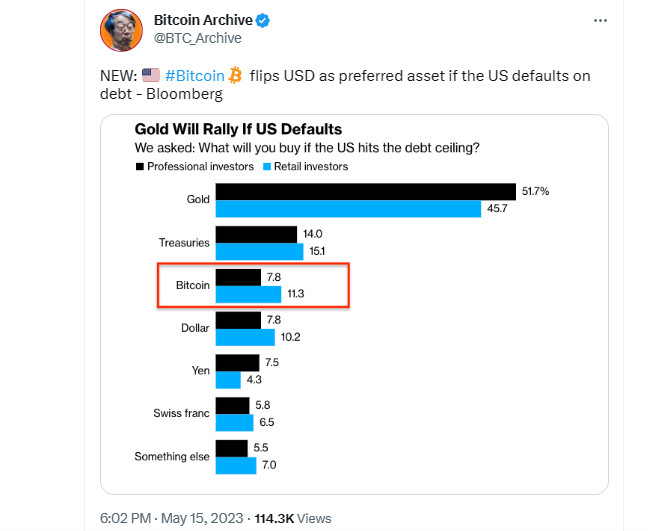The image size is (648, 531).
Task: Open the tweet's three-dot more menu
Action: [598, 21]
